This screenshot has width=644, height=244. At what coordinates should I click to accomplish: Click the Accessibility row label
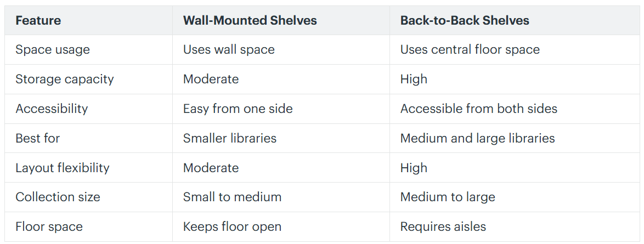click(52, 109)
